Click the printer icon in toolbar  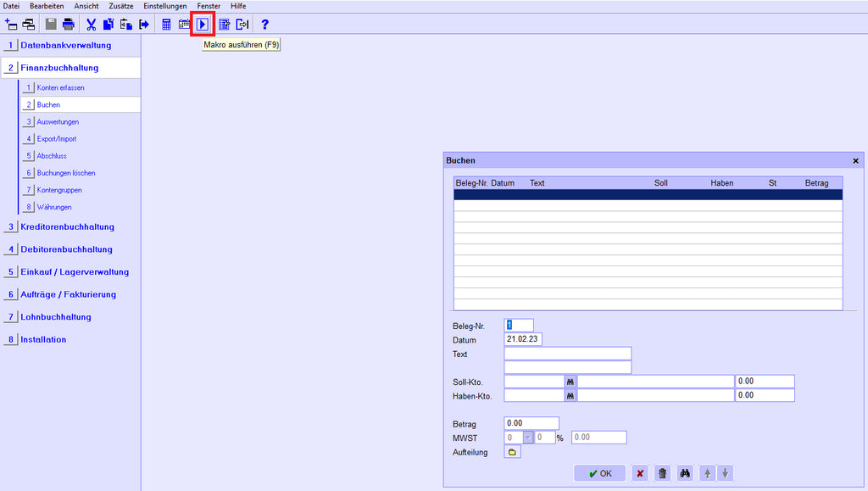[69, 25]
